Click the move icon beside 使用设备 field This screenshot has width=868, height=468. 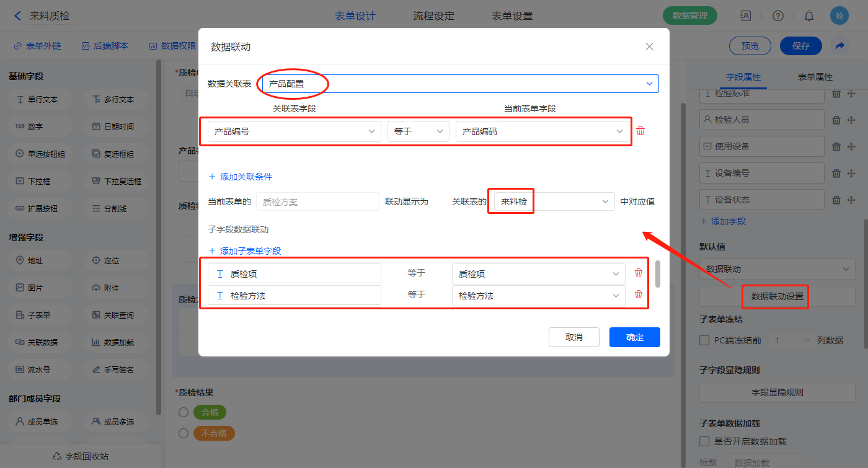851,146
